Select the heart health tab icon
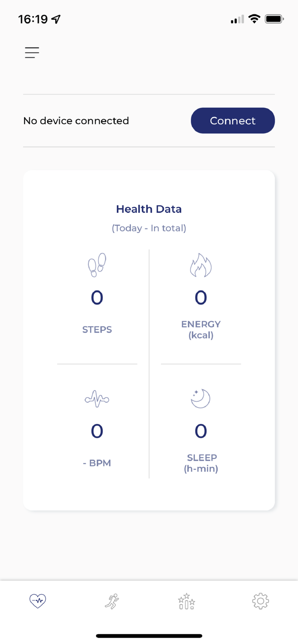The image size is (298, 644). tap(37, 601)
